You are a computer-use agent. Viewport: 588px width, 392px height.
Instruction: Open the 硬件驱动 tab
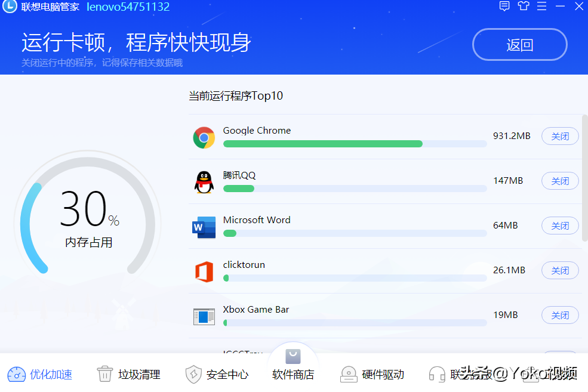pyautogui.click(x=372, y=374)
